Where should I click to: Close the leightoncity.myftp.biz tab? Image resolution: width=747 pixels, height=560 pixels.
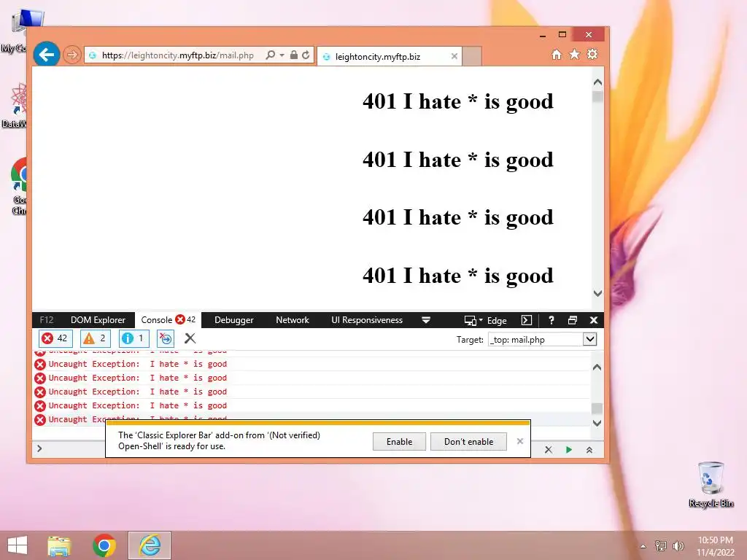tap(454, 56)
